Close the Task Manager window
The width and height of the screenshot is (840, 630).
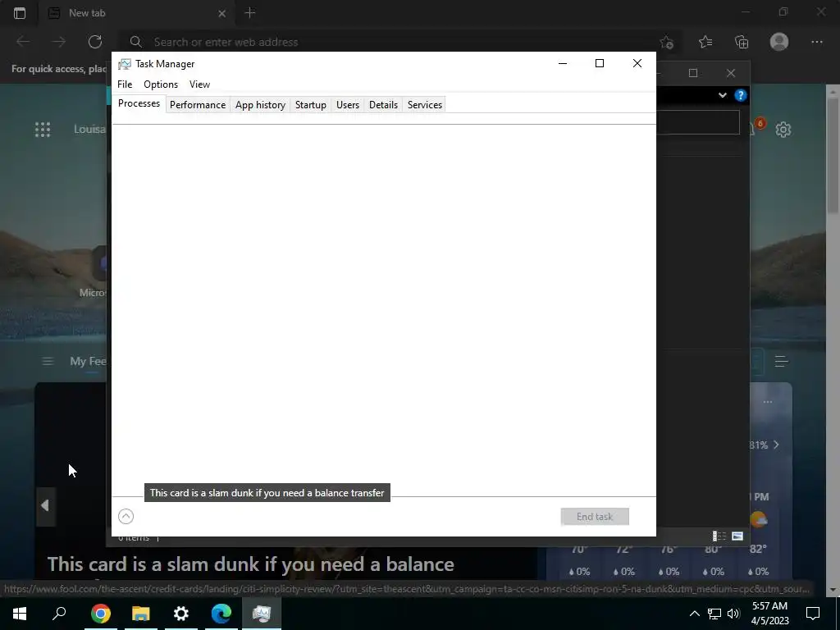pyautogui.click(x=637, y=63)
